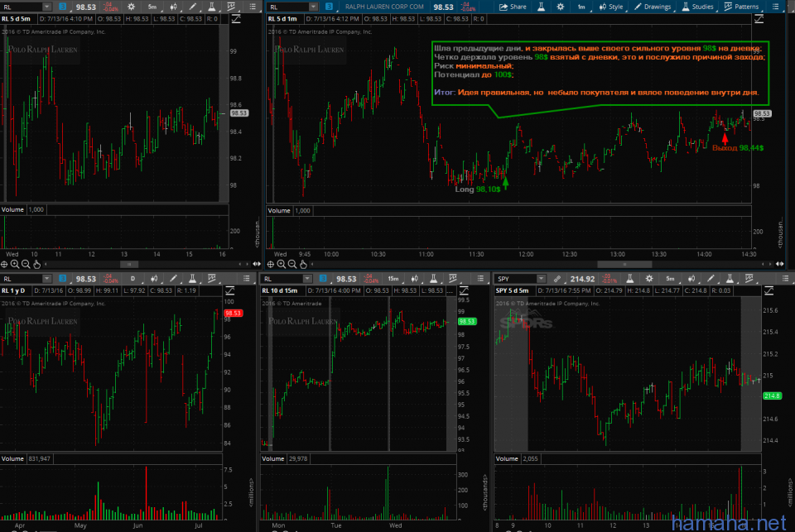Open patterns icon on daily chart toolbar
795x532 pixels.
(212, 279)
